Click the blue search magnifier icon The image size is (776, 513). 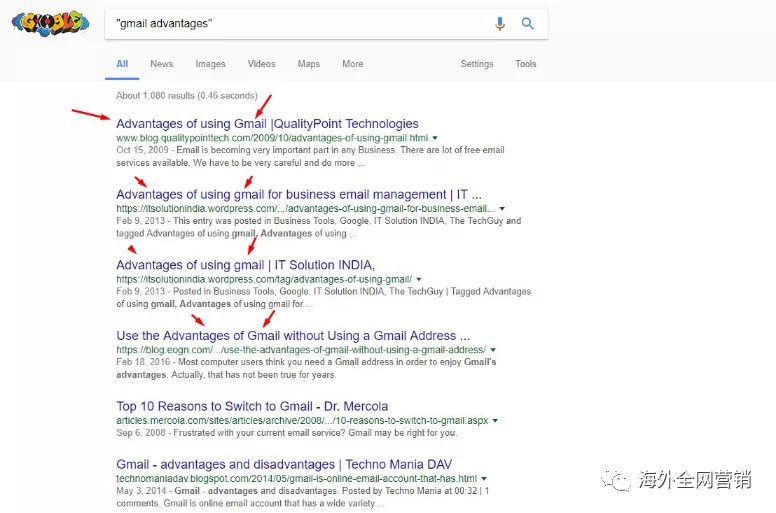tap(528, 23)
